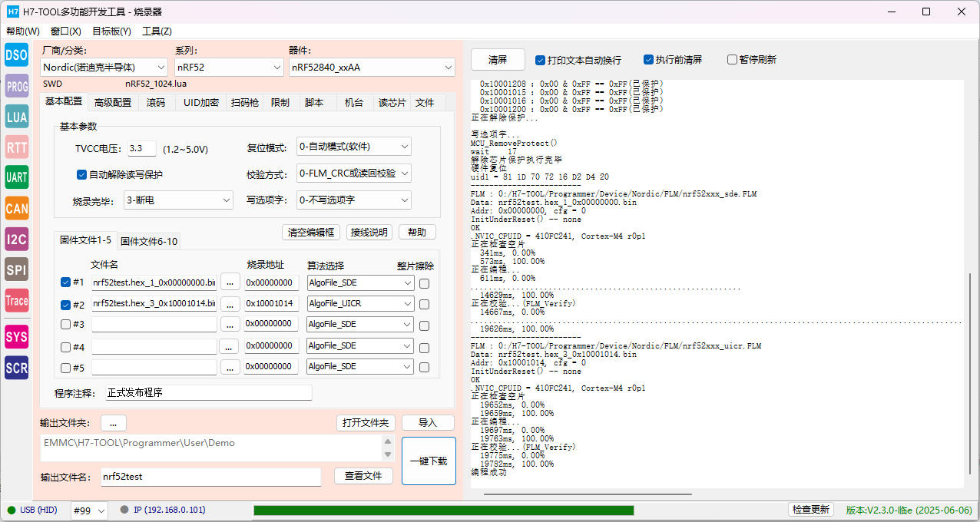
Task: Switch to the 高级配置 tab
Action: (113, 103)
